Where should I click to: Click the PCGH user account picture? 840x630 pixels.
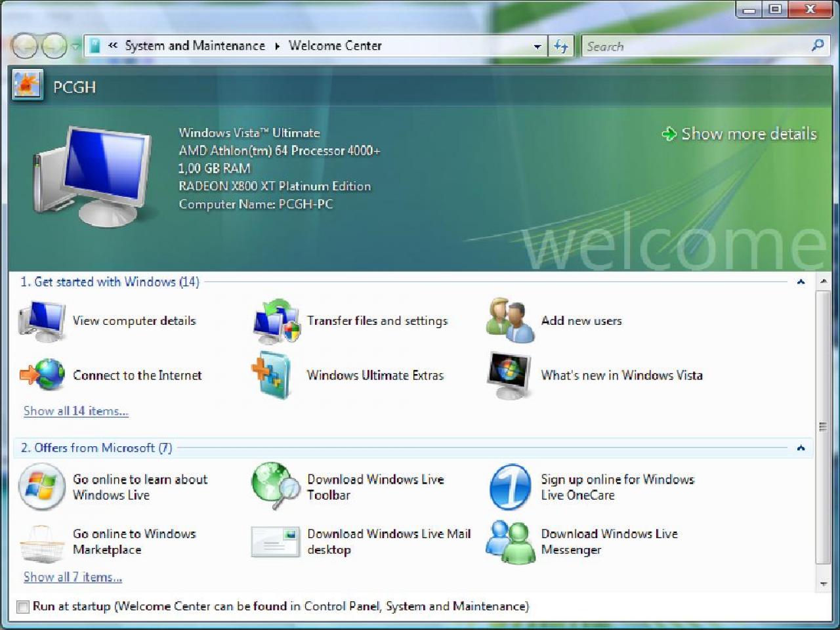coord(27,85)
